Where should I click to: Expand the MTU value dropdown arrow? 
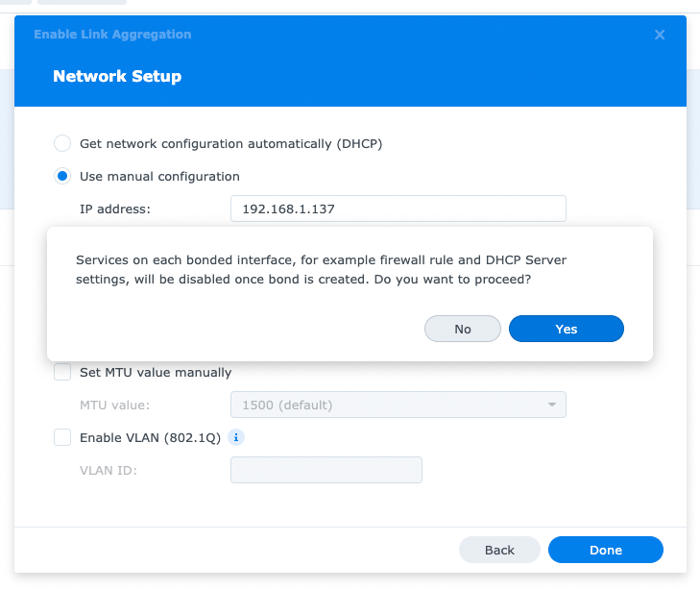pyautogui.click(x=552, y=405)
